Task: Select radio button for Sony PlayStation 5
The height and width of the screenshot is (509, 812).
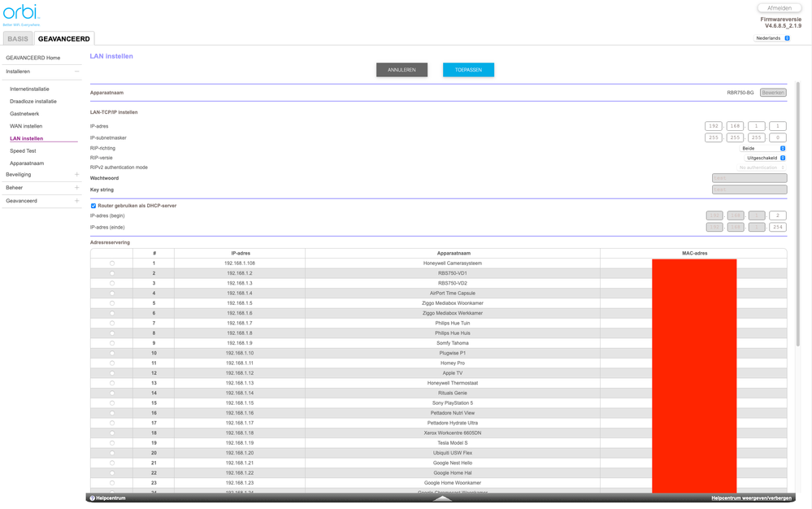Action: click(112, 402)
